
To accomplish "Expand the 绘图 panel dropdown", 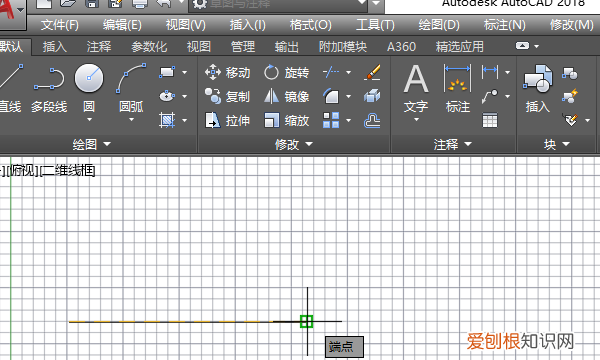I will point(91,145).
